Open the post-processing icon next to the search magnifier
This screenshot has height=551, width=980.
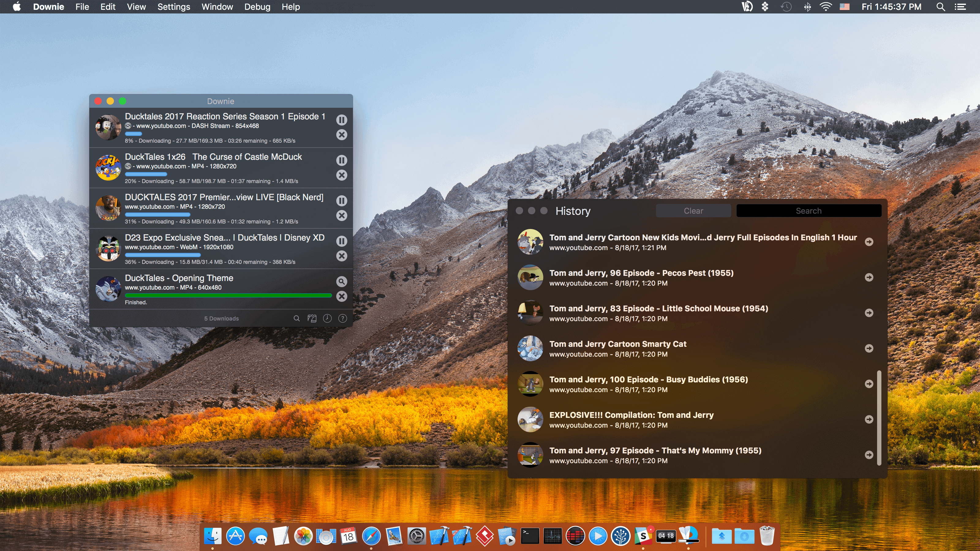(x=312, y=318)
